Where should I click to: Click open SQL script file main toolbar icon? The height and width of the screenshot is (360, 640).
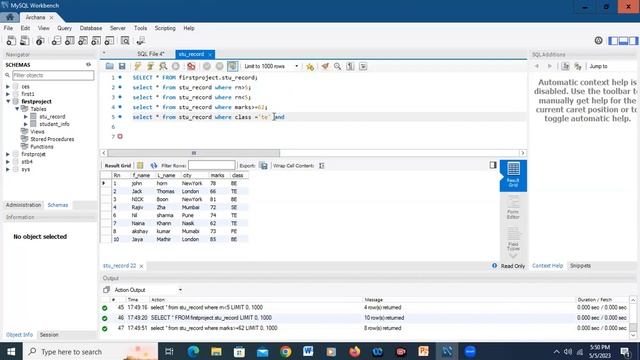coord(24,41)
